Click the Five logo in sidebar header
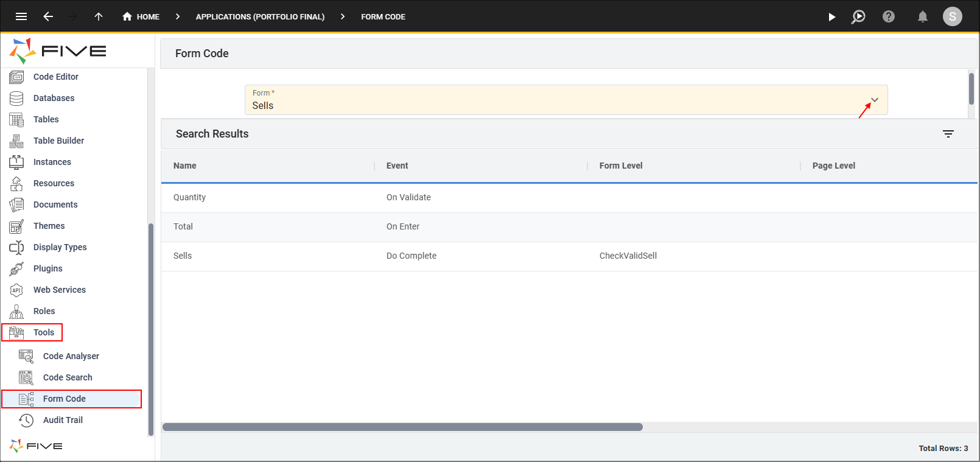Viewport: 980px width, 462px height. 58,51
